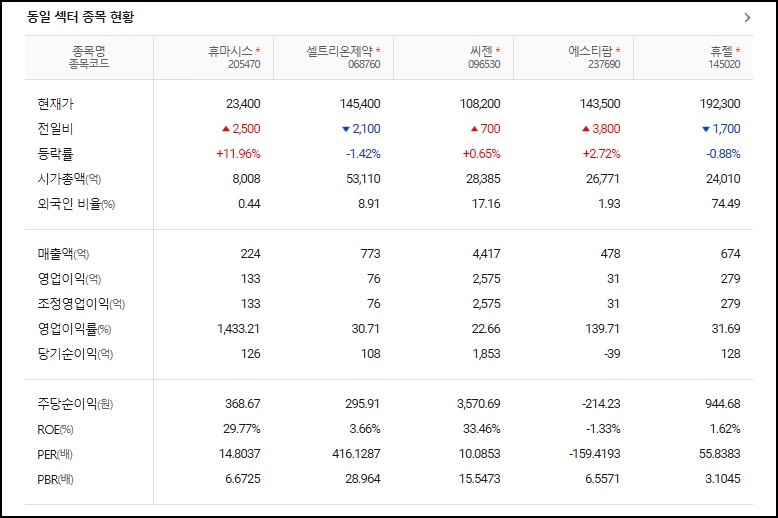The width and height of the screenshot is (778, 518).
Task: Click EPS value -214.23
Action: click(x=601, y=404)
